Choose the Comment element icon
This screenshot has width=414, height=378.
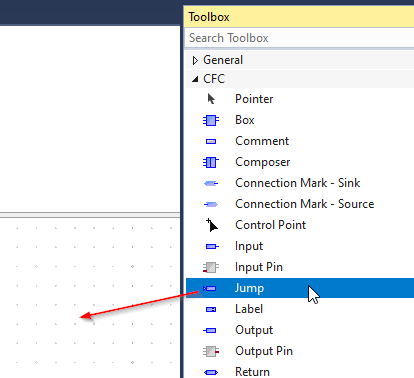(x=211, y=141)
